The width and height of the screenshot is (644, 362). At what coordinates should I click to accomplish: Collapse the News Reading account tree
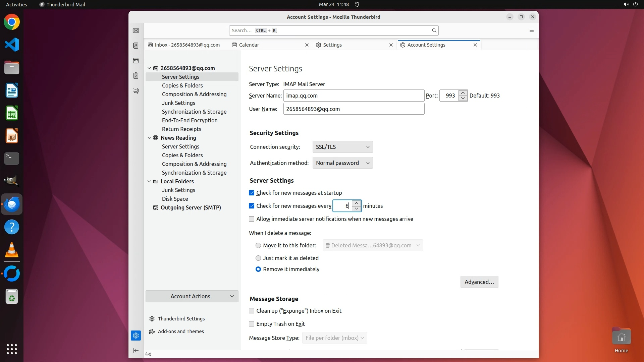pos(149,138)
